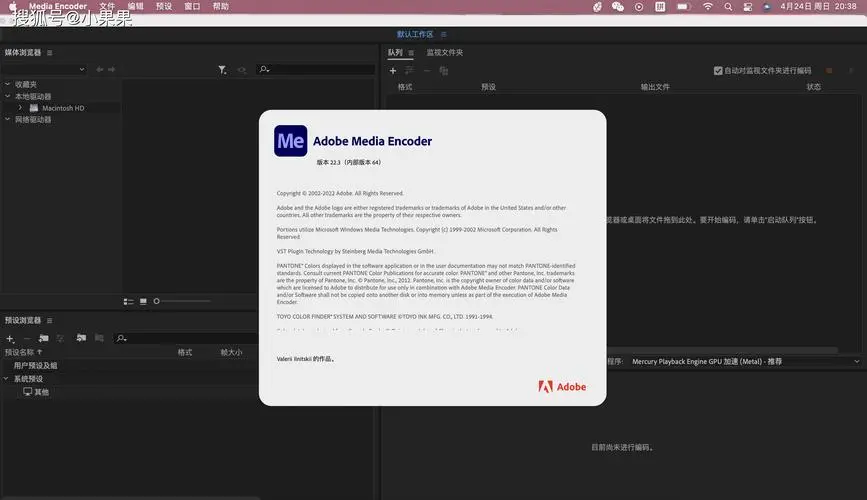
Task: Click the queue add source plus icon
Action: tap(393, 71)
